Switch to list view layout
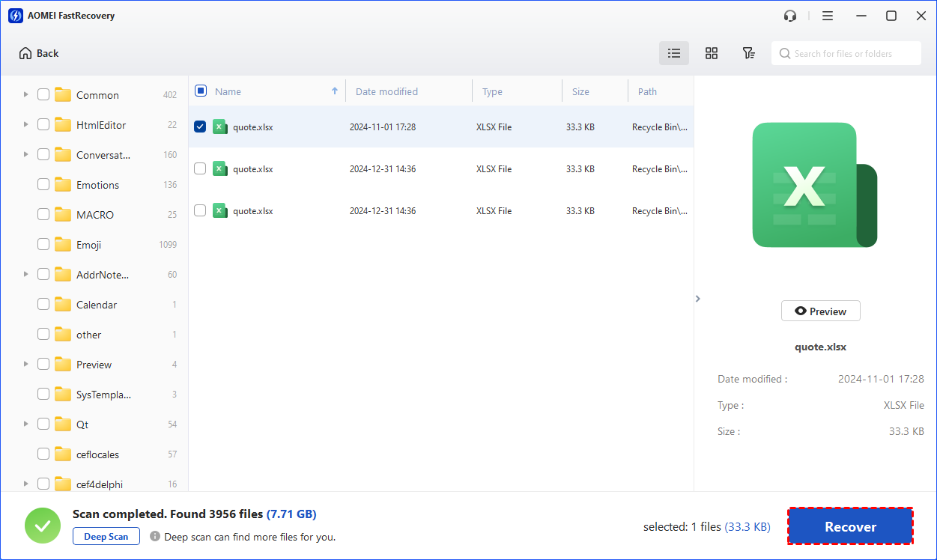 674,53
